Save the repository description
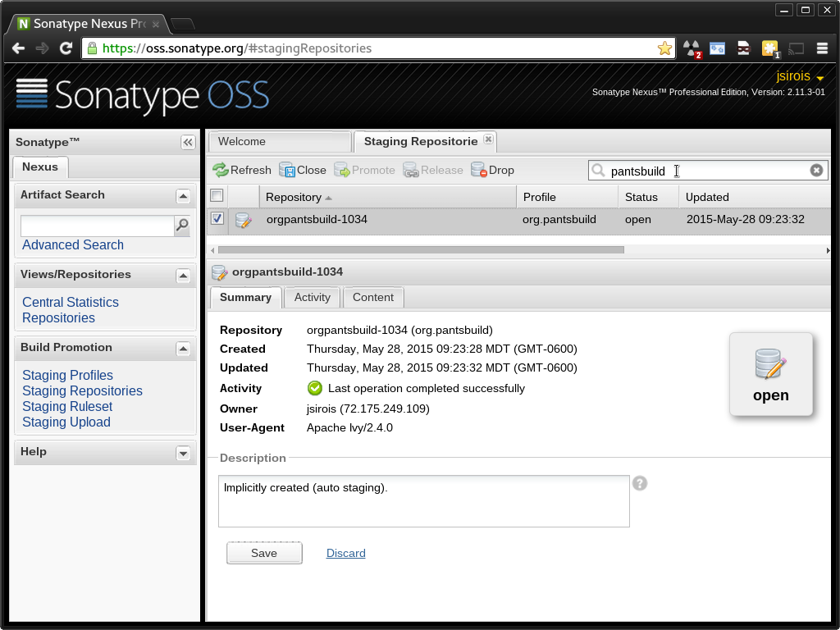The image size is (840, 630). 264,553
